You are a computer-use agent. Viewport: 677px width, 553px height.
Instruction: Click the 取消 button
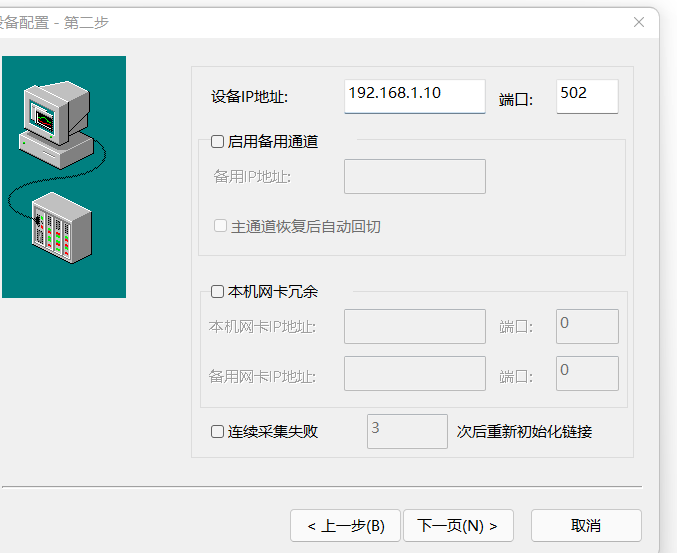point(586,525)
